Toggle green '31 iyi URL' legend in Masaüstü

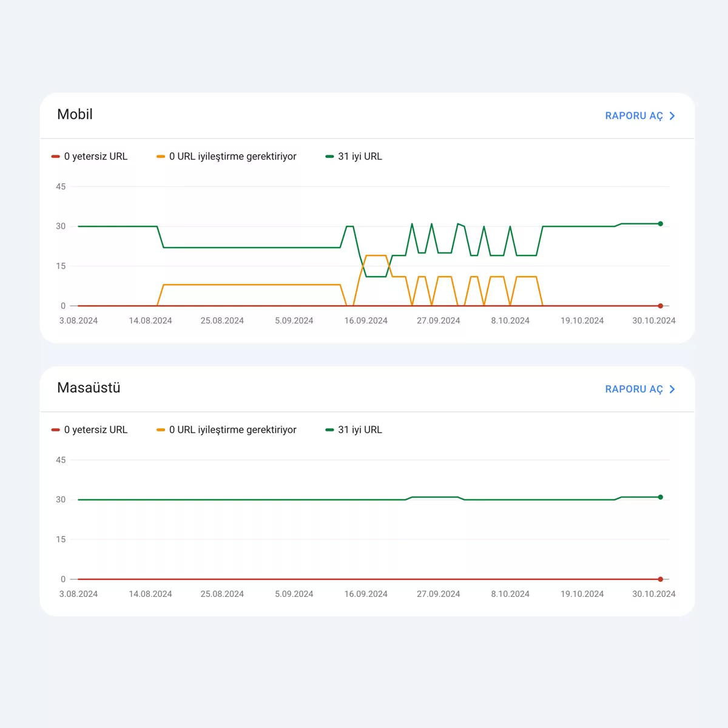[354, 430]
